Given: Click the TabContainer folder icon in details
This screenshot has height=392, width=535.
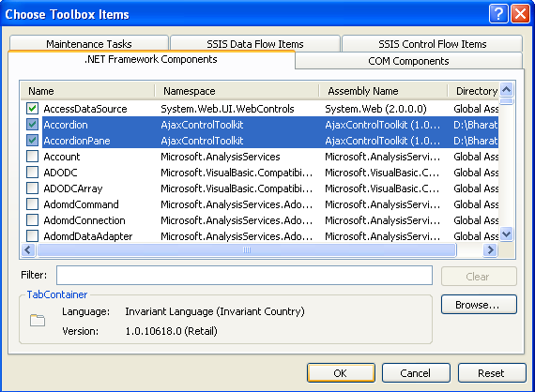Looking at the screenshot, I should [38, 321].
